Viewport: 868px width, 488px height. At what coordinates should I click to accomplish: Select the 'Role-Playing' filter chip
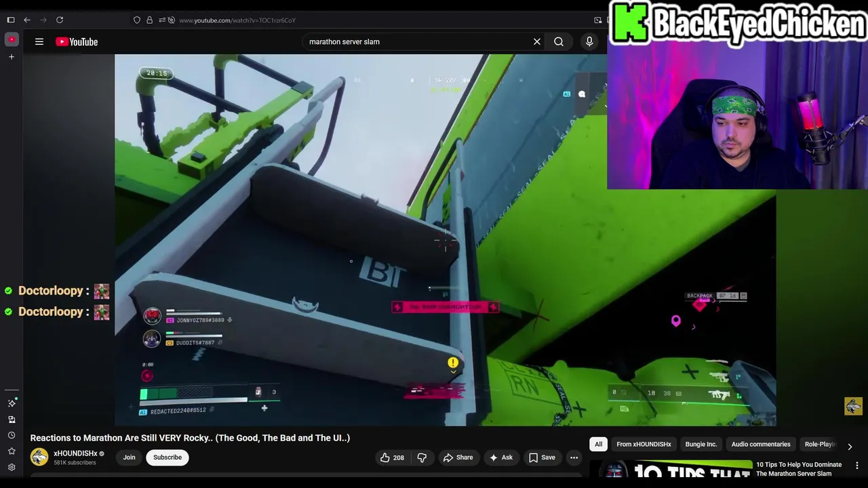pyautogui.click(x=820, y=445)
